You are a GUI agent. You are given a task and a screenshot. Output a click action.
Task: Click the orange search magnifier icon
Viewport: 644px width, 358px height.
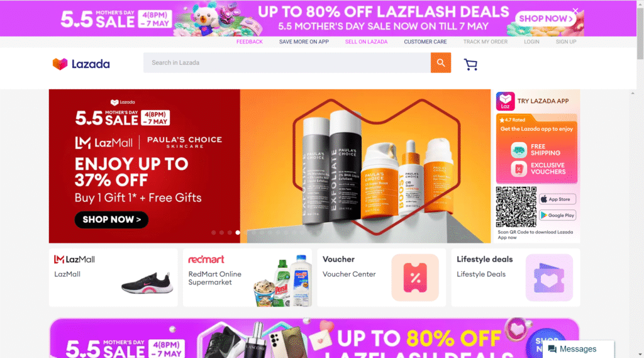click(x=441, y=62)
